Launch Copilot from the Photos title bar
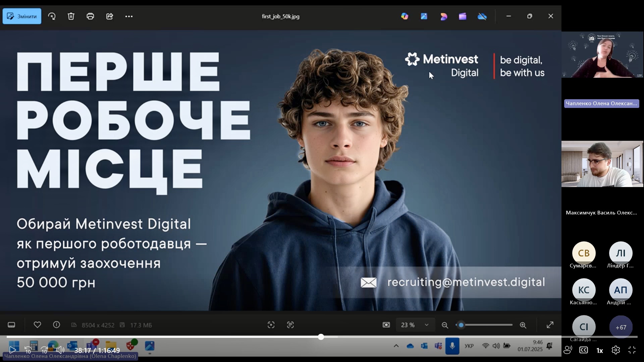This screenshot has height=362, width=644. (x=405, y=16)
